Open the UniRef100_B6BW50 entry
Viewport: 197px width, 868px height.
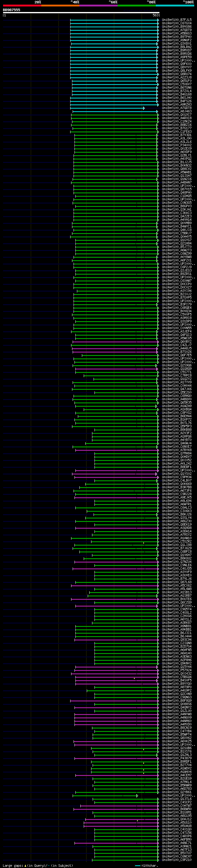[177, 809]
